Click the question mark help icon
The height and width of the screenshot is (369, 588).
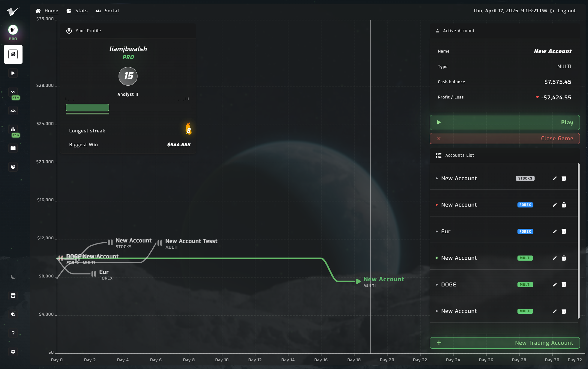pos(13,333)
